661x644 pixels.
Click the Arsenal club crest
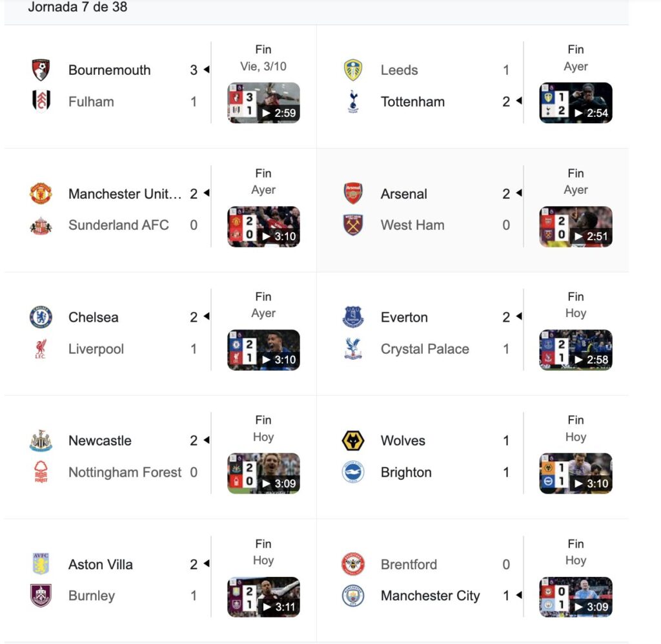coord(353,194)
